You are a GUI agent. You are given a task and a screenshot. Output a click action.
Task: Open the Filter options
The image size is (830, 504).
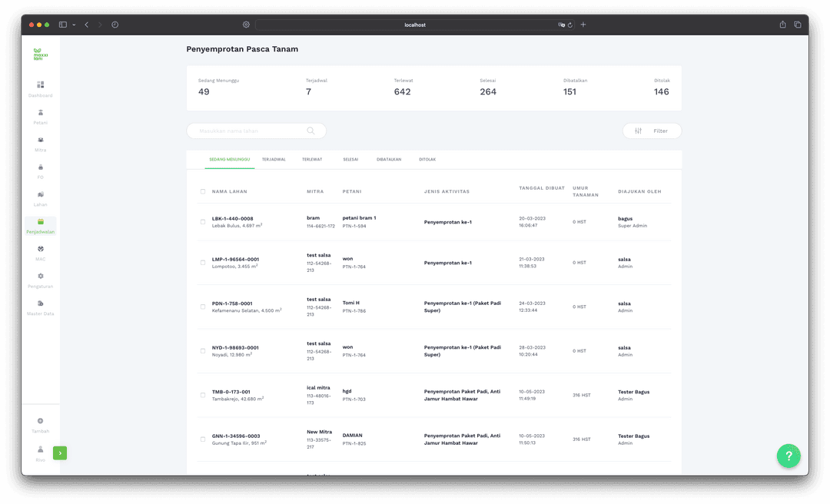(652, 131)
